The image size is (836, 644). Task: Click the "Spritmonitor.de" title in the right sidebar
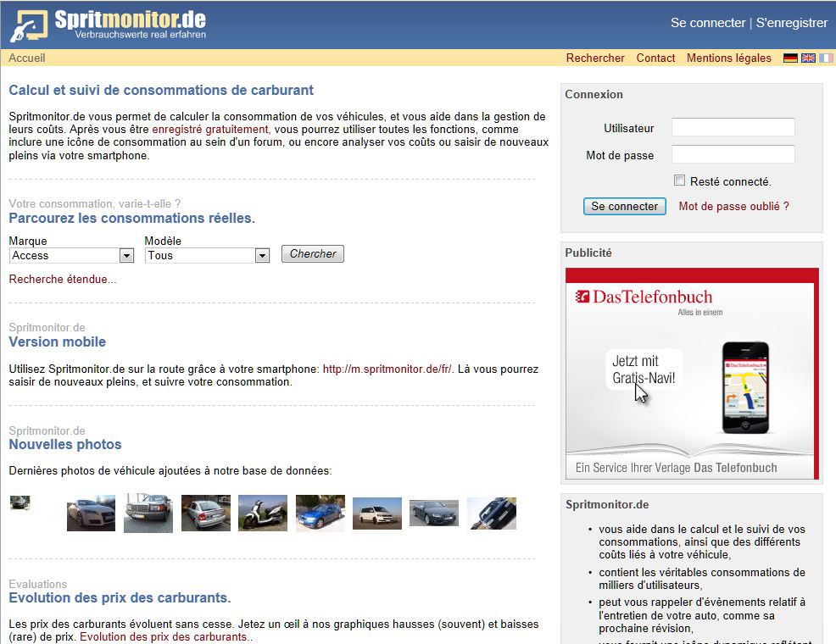tap(607, 505)
